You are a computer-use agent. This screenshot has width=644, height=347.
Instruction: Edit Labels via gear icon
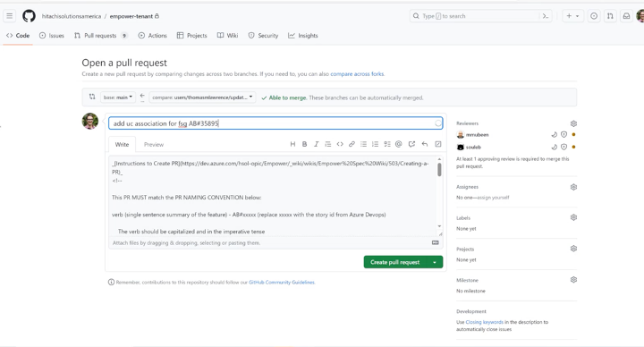click(x=573, y=217)
